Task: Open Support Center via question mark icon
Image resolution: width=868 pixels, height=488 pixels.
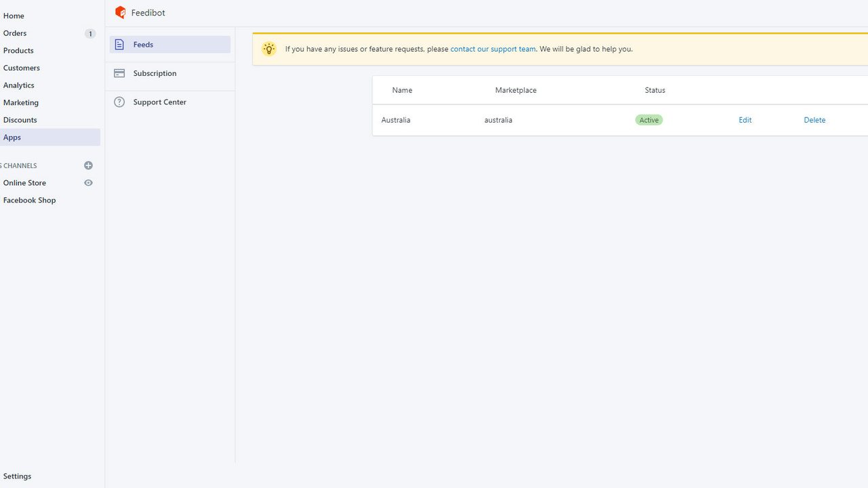Action: [119, 101]
